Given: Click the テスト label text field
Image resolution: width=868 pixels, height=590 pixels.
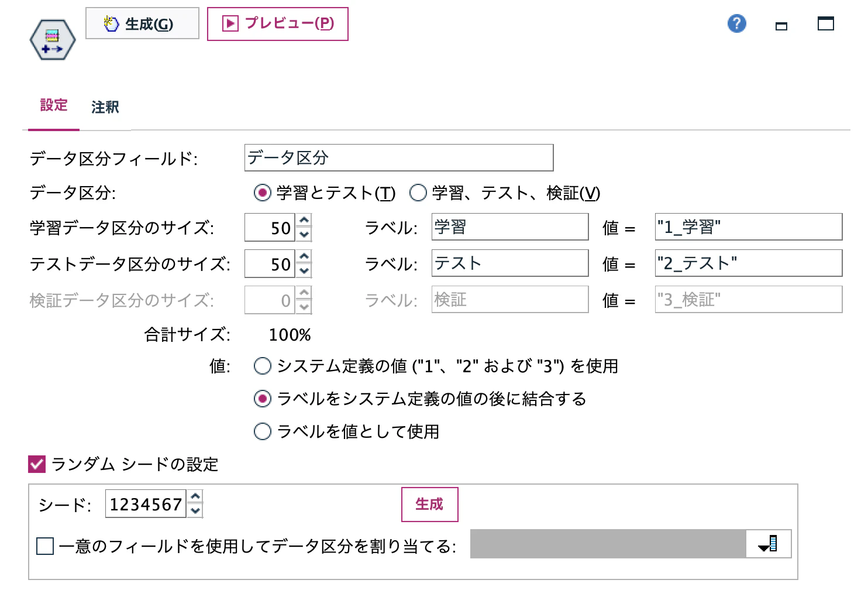Looking at the screenshot, I should [510, 263].
